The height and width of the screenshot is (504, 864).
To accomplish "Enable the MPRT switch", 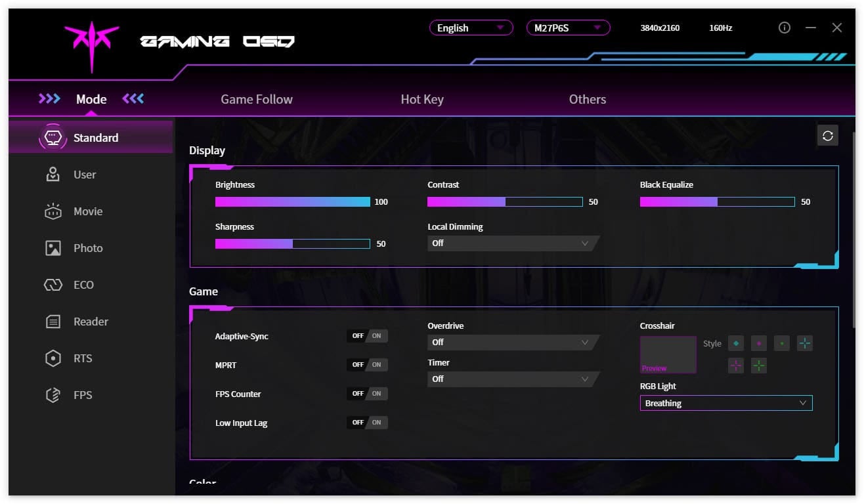I will (367, 365).
